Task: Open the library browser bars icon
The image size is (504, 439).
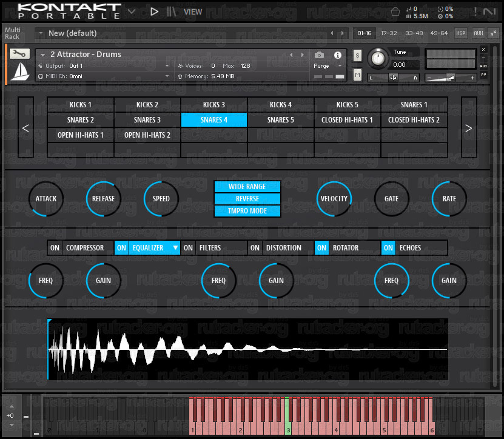Action: pos(171,12)
